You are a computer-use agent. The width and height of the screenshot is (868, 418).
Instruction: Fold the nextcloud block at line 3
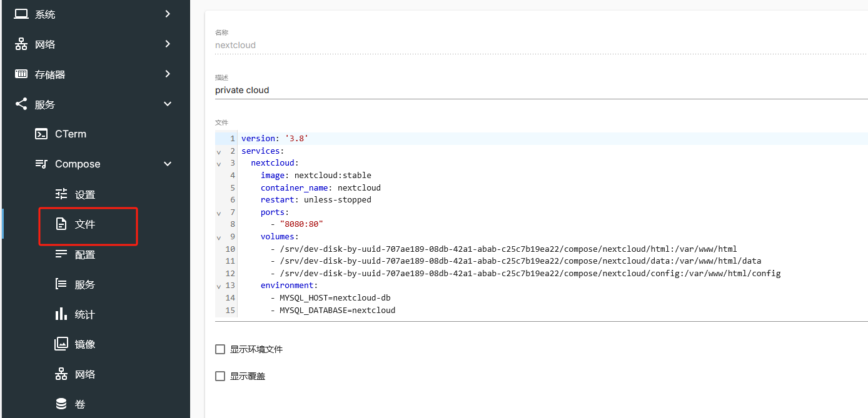pos(219,164)
